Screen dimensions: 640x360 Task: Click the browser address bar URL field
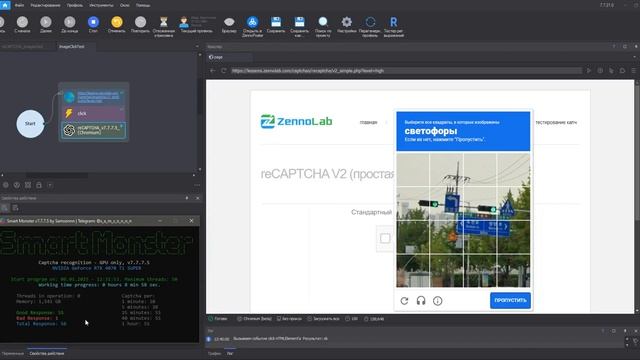406,71
